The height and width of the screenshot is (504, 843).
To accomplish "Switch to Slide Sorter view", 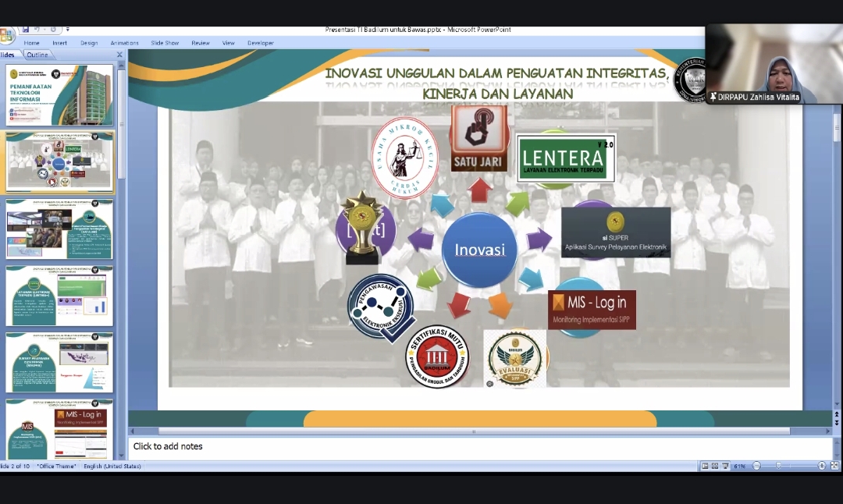I will (715, 467).
